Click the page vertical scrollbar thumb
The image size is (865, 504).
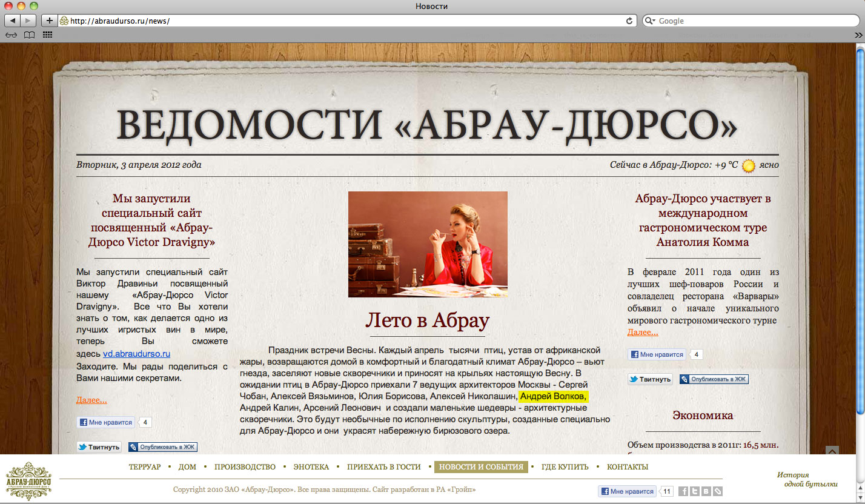point(860,231)
